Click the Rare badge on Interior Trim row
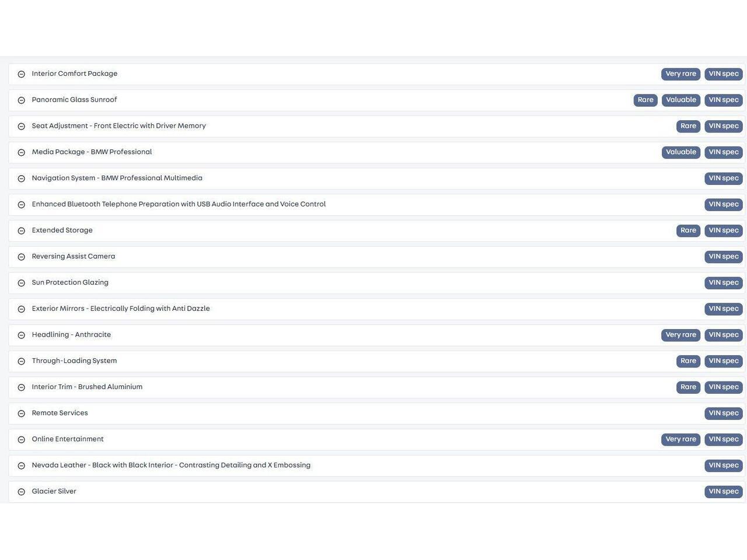747x560 pixels. 689,387
